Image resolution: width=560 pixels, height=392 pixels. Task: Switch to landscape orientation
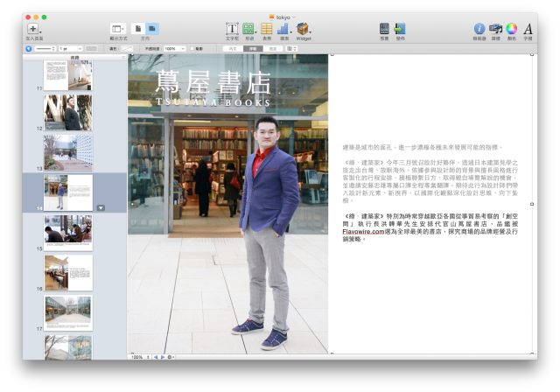coord(152,29)
